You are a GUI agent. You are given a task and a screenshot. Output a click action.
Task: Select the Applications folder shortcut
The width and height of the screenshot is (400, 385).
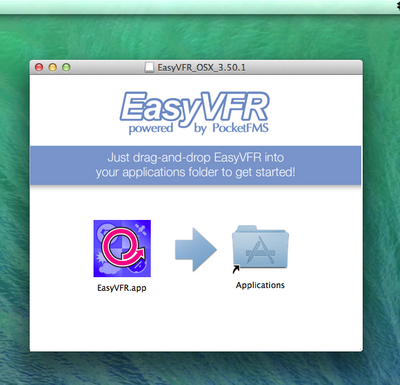pos(260,248)
